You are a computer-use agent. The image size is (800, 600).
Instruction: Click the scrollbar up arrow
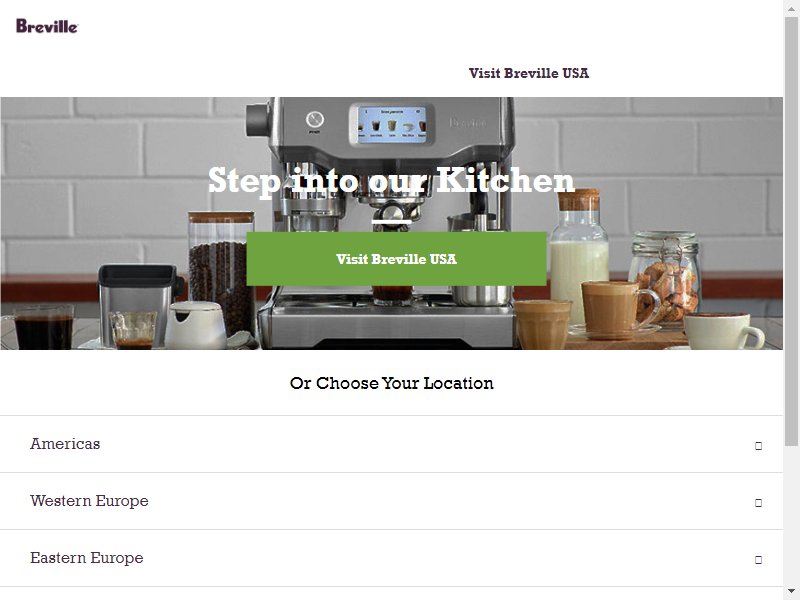coord(791,7)
